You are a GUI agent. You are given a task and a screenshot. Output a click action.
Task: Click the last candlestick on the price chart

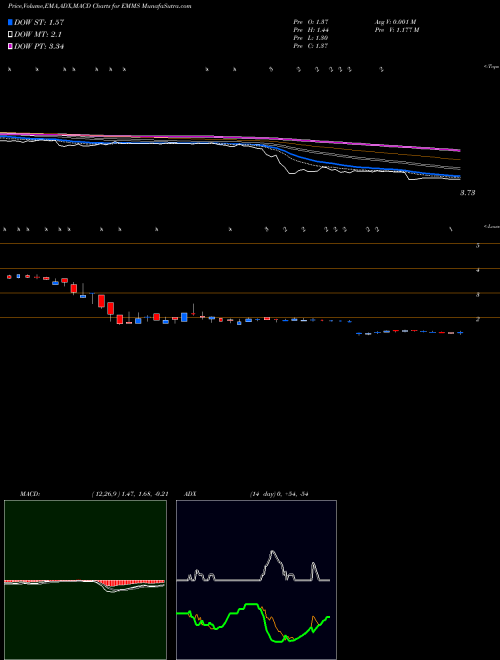coord(460,333)
